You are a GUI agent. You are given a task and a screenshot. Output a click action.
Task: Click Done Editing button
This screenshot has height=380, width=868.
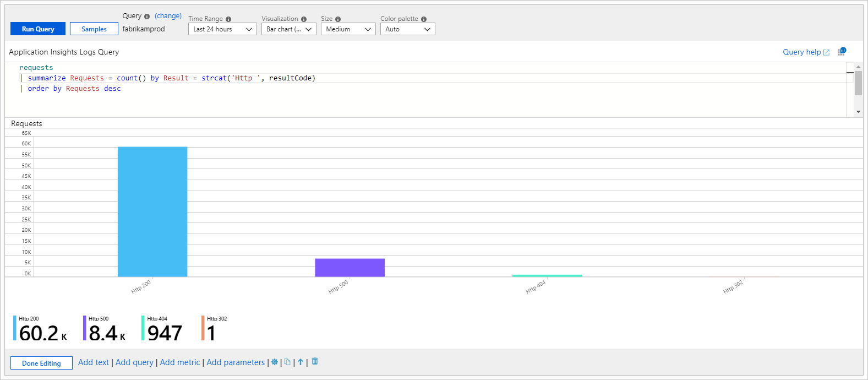[41, 363]
